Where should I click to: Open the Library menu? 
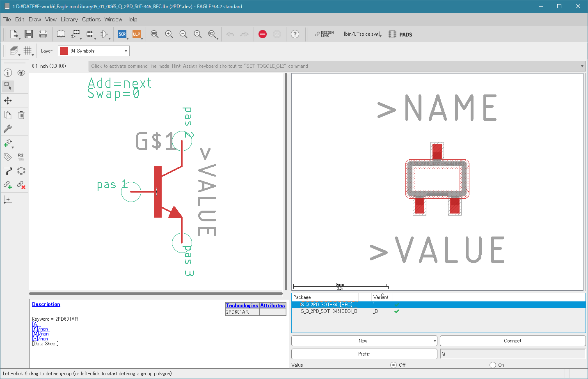(x=69, y=19)
